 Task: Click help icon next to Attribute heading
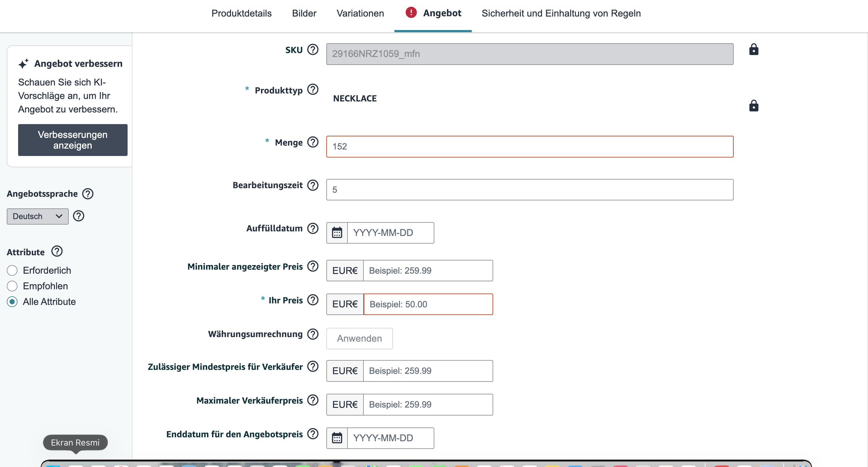tap(57, 251)
